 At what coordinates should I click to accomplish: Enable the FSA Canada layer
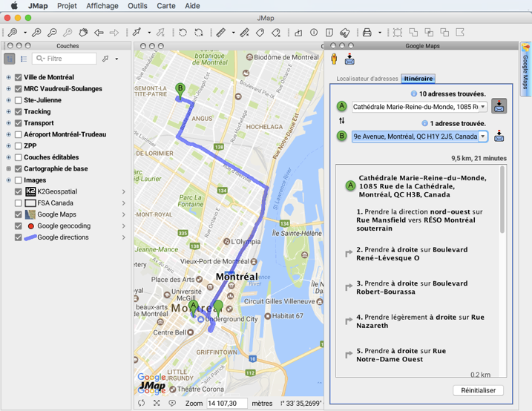19,203
